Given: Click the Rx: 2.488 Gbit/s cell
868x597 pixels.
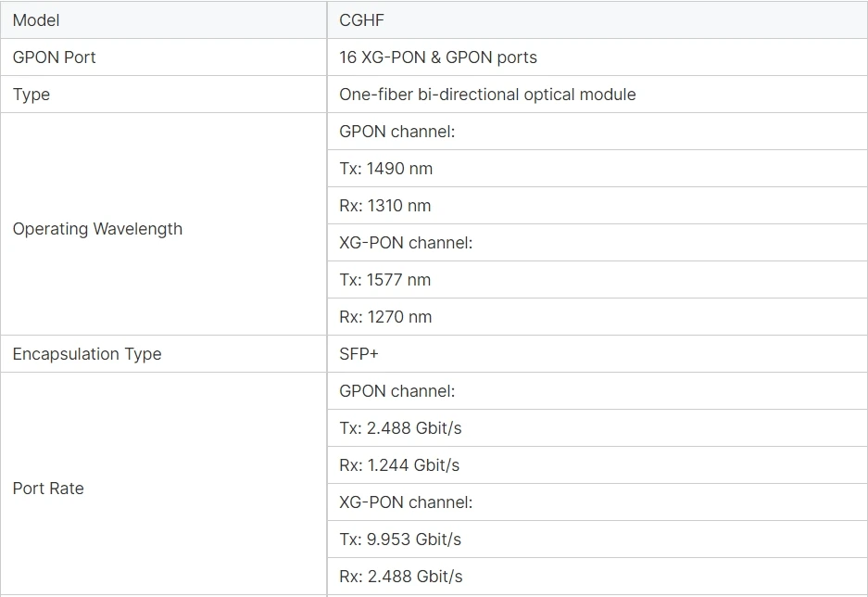Looking at the screenshot, I should coord(401,577).
